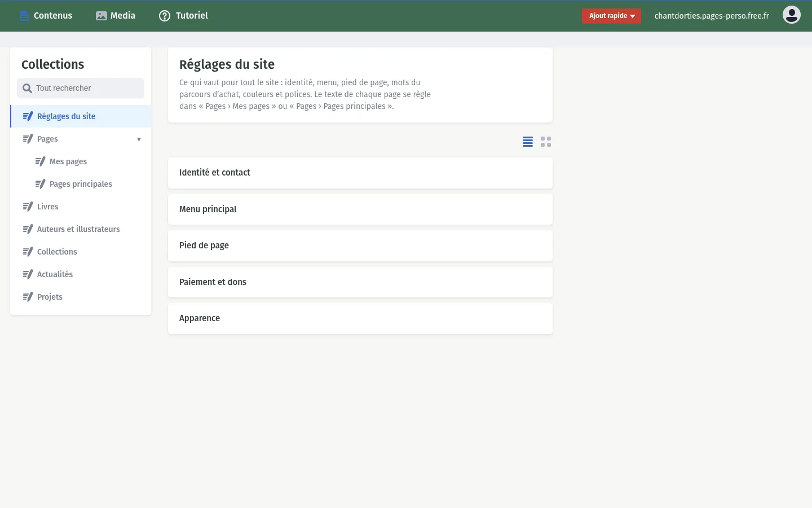Click the icon beside Projets

tap(28, 297)
